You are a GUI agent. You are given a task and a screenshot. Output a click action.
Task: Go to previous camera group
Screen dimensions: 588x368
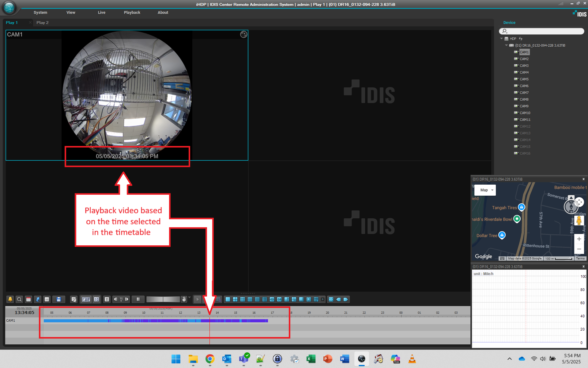click(338, 299)
